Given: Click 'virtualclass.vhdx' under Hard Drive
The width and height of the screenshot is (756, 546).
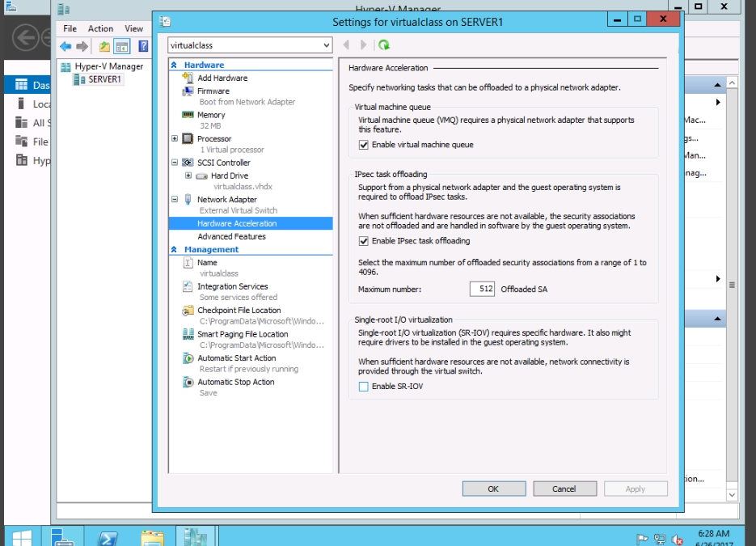Looking at the screenshot, I should [243, 186].
